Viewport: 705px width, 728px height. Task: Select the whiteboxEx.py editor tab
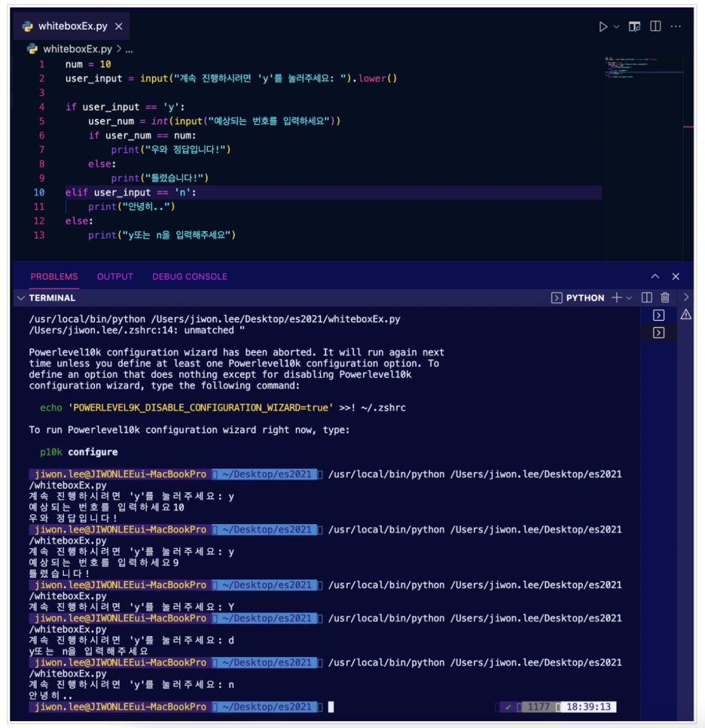[x=71, y=26]
